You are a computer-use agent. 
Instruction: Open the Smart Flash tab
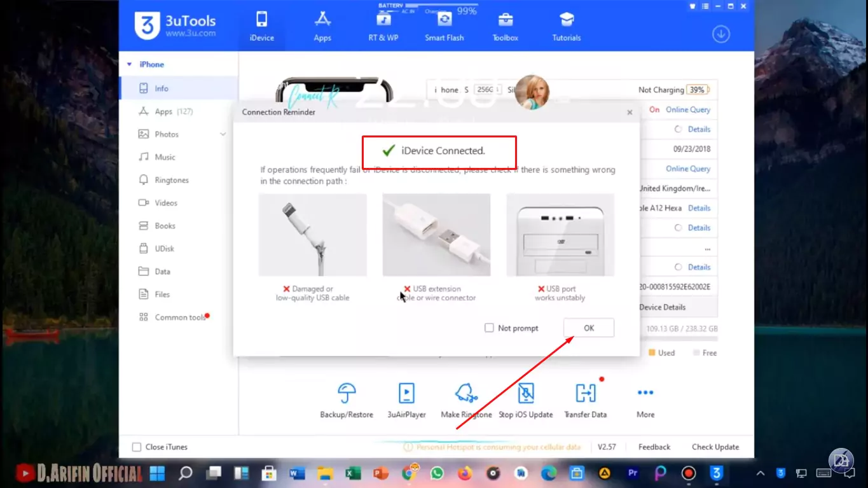click(x=444, y=26)
